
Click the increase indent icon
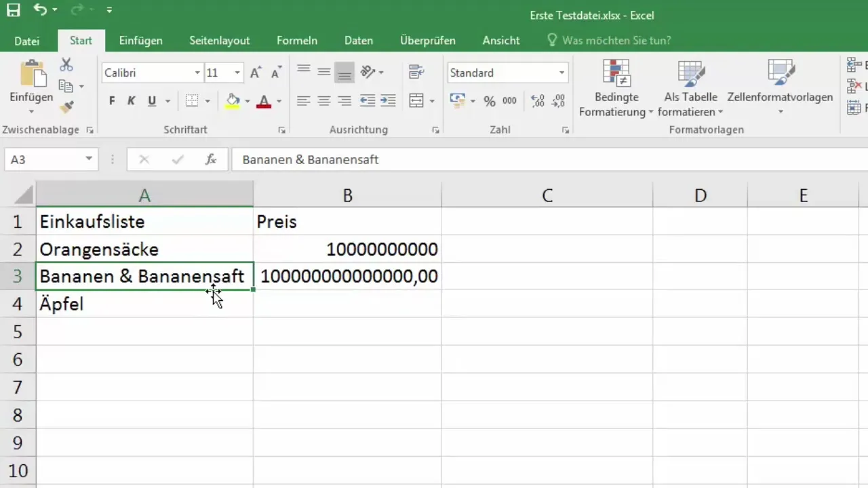[388, 101]
